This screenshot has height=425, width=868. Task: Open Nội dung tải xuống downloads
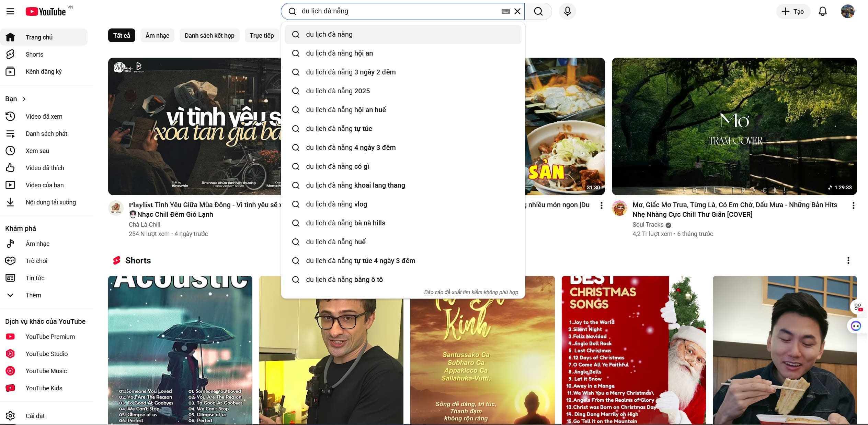[44, 202]
